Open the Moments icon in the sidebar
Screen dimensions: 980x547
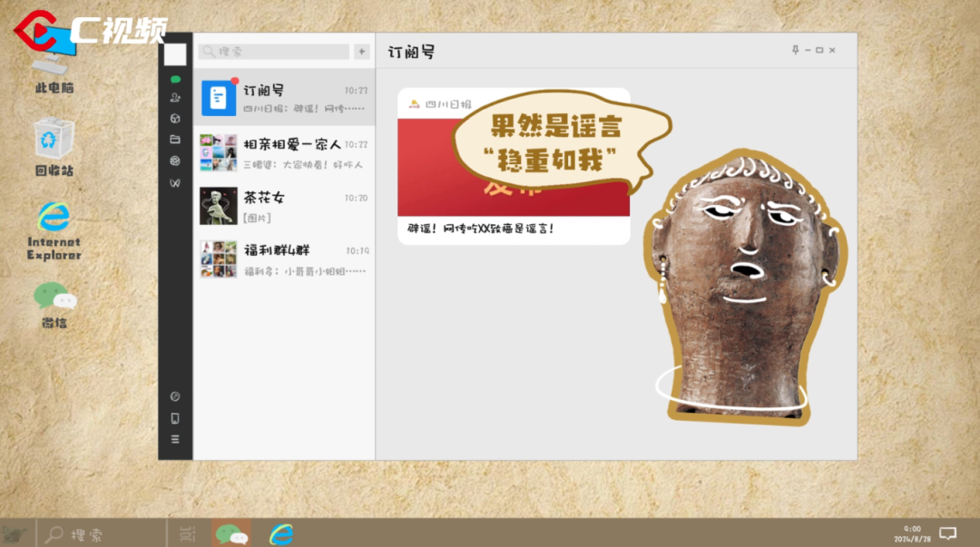(175, 159)
